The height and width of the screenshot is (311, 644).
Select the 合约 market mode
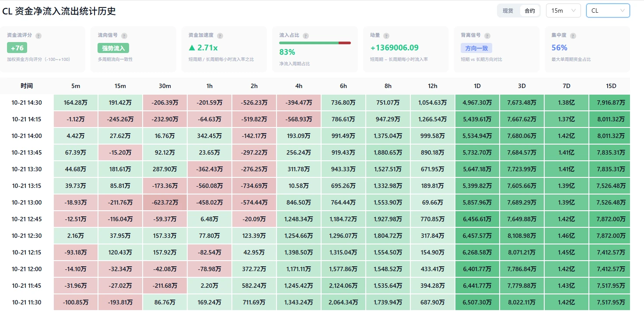tap(529, 11)
